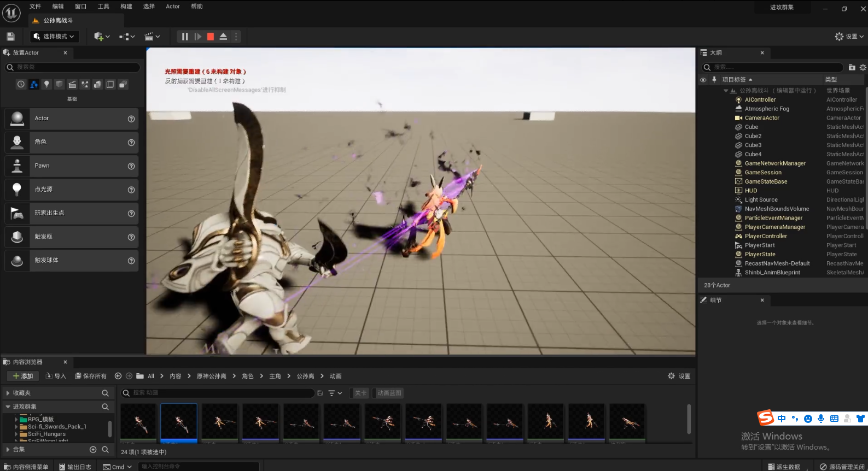This screenshot has width=868, height=471.
Task: Open the 文件 menu
Action: coord(35,7)
